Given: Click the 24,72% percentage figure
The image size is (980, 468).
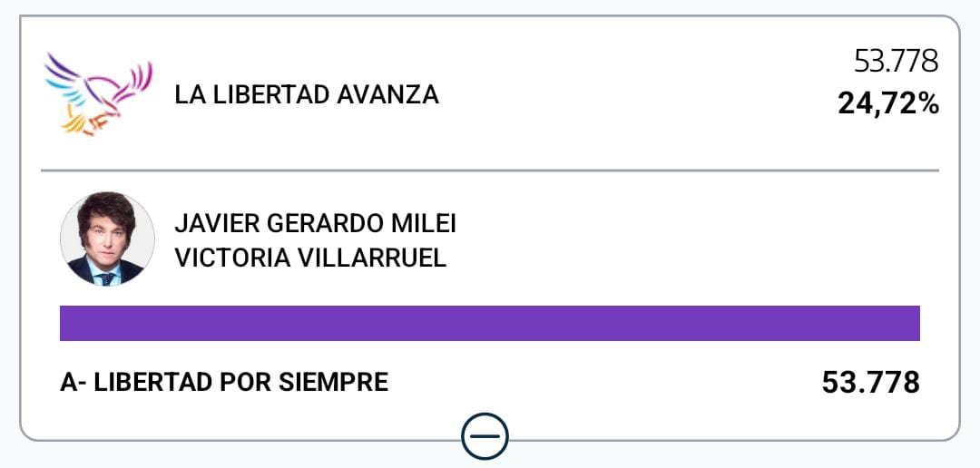Looking at the screenshot, I should pyautogui.click(x=887, y=104).
